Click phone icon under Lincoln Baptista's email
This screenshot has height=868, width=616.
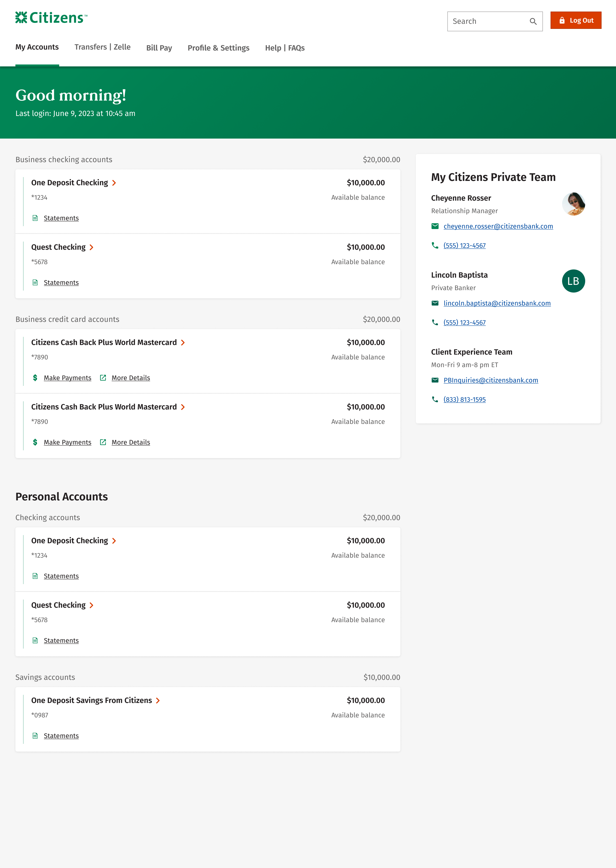[x=435, y=322]
